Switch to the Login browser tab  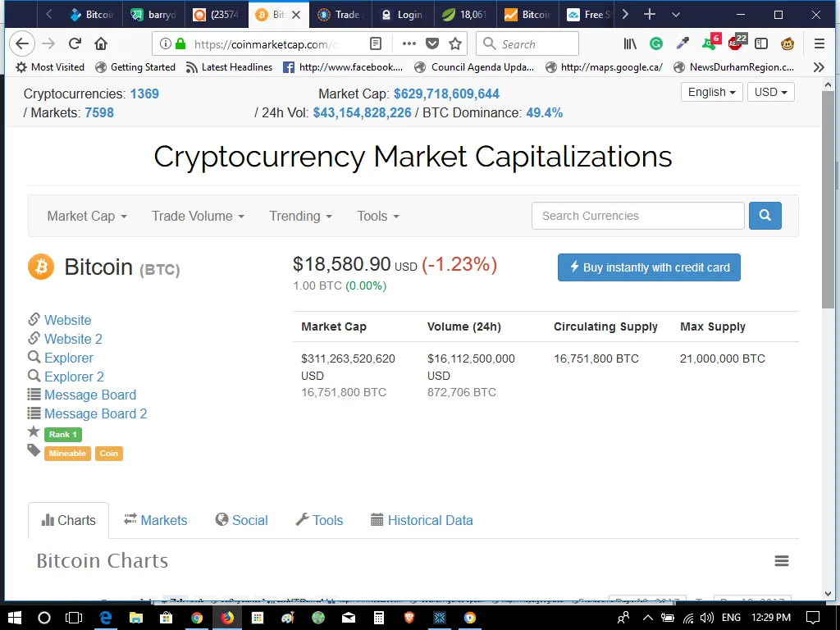403,15
